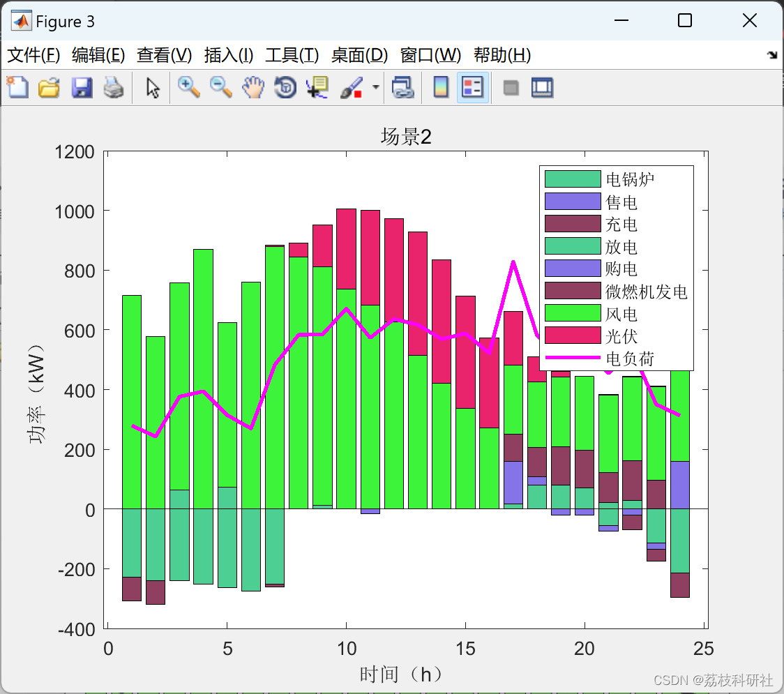This screenshot has height=694, width=784.
Task: Click the chart title 场景2
Action: click(406, 136)
